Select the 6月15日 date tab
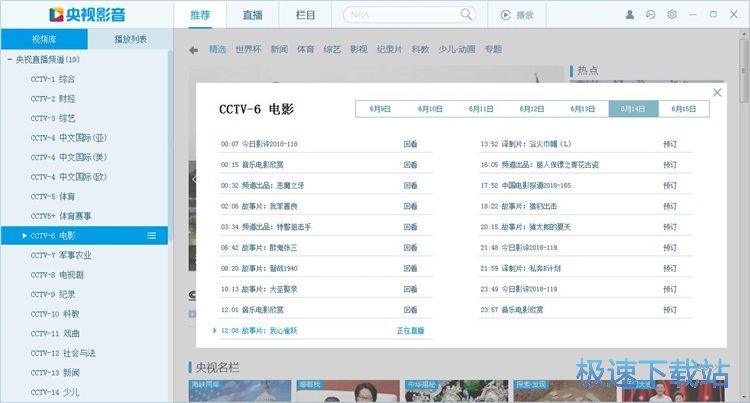Screen dimensions: 750x403 [684, 109]
